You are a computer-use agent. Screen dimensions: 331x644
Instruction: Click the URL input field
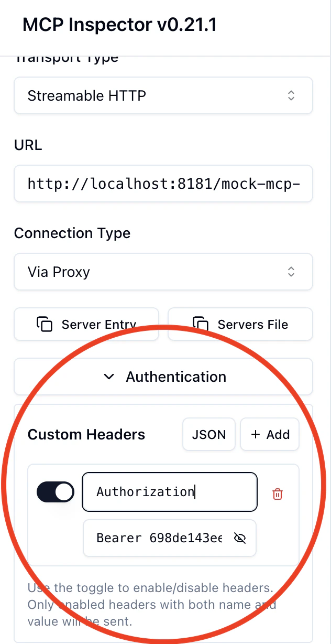coord(163,184)
